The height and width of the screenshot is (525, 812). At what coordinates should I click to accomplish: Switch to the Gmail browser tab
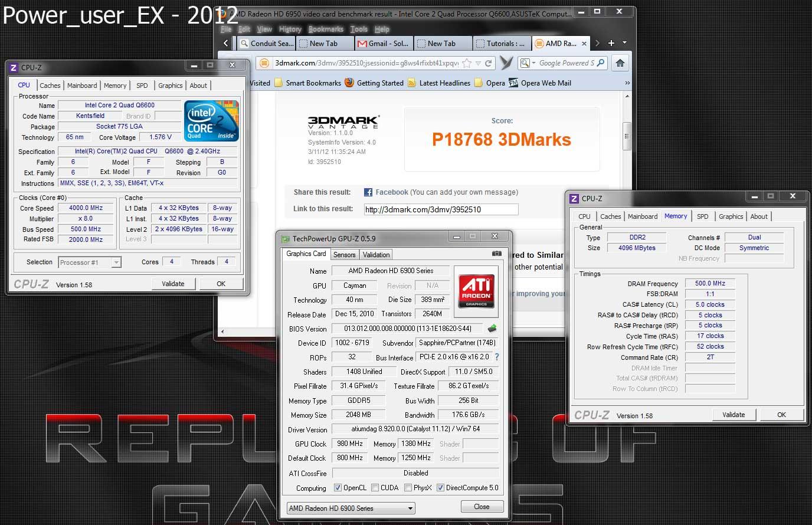[384, 43]
